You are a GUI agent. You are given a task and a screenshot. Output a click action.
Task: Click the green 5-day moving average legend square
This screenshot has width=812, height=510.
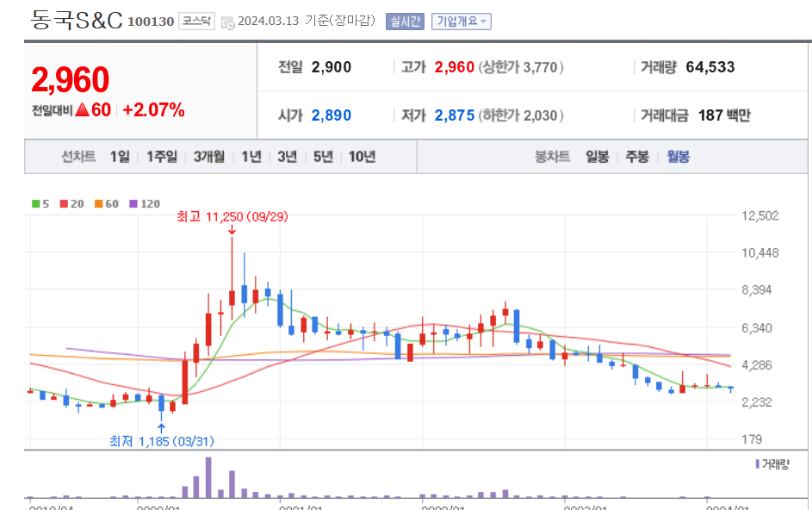tap(35, 203)
